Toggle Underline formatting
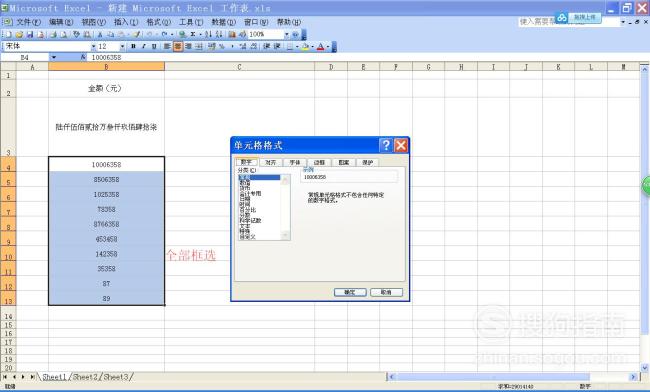This screenshot has width=650, height=392. pyautogui.click(x=154, y=46)
